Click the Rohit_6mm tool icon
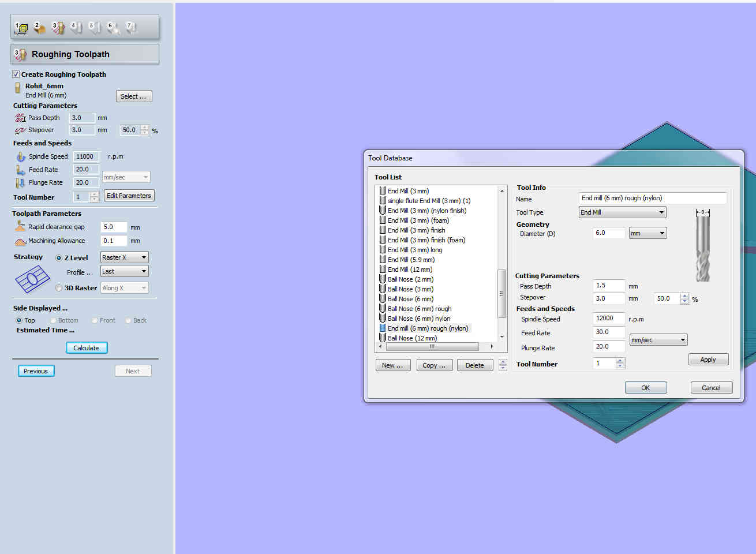The width and height of the screenshot is (756, 554). point(17,88)
